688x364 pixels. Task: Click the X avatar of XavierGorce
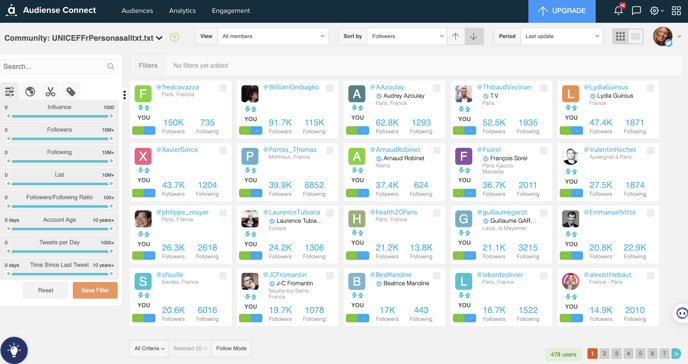click(x=143, y=156)
